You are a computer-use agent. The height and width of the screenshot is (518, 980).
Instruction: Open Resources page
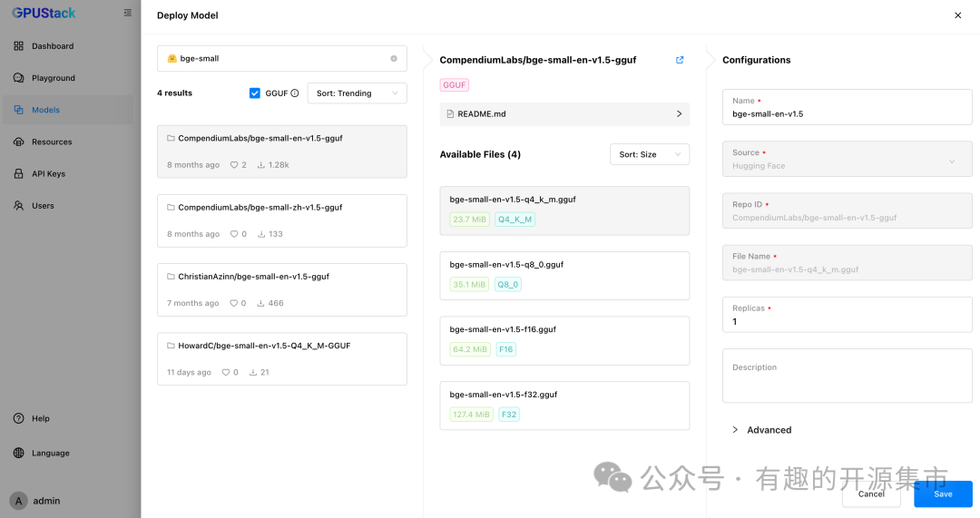pos(67,142)
